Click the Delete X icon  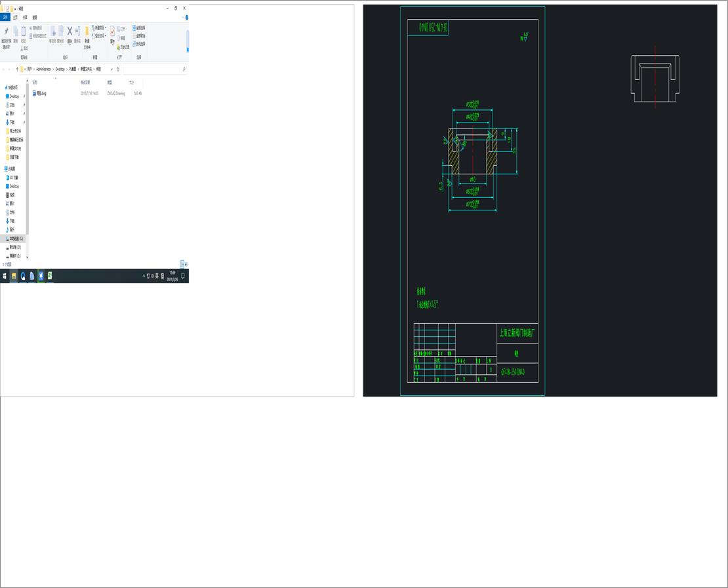70,31
